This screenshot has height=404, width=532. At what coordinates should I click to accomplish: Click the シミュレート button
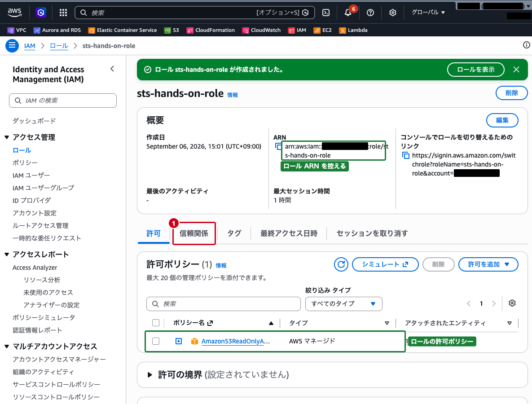385,264
